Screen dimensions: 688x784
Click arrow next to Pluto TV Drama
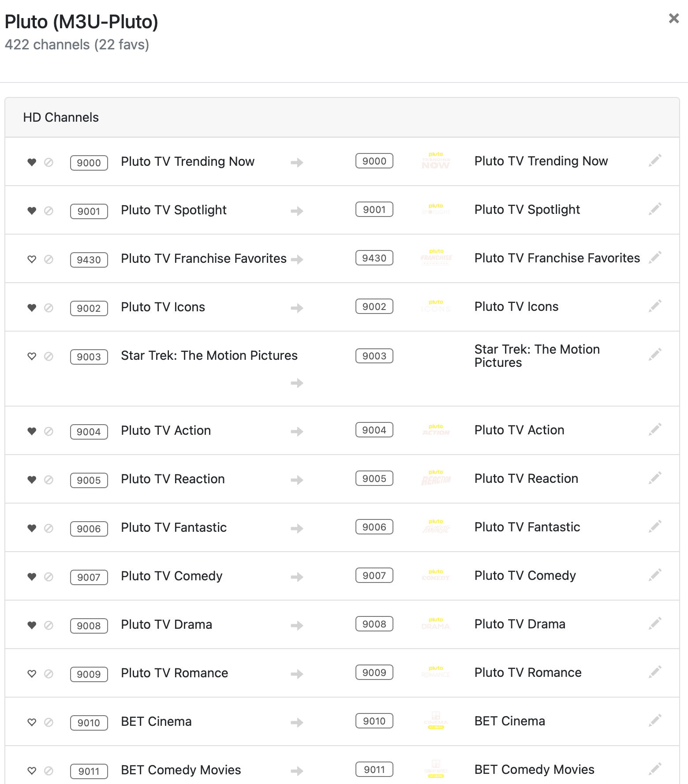tap(297, 625)
